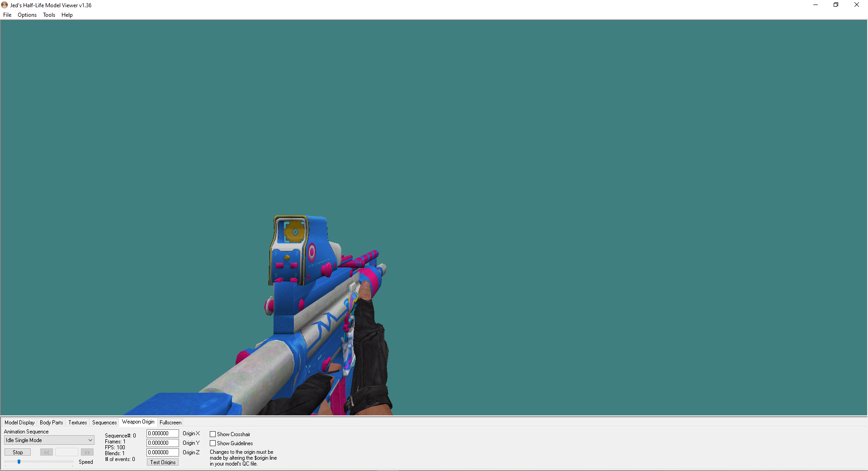Click the Test Origins button

click(x=163, y=462)
